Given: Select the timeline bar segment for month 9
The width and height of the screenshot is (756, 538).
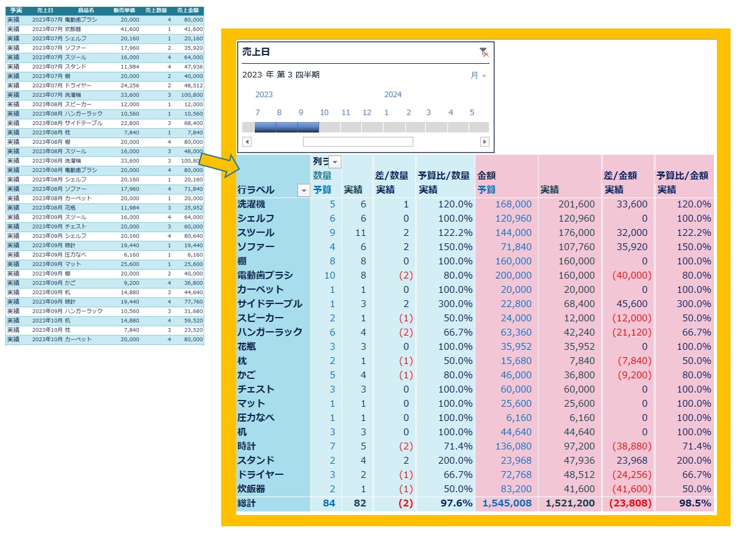Looking at the screenshot, I should pyautogui.click(x=309, y=127).
